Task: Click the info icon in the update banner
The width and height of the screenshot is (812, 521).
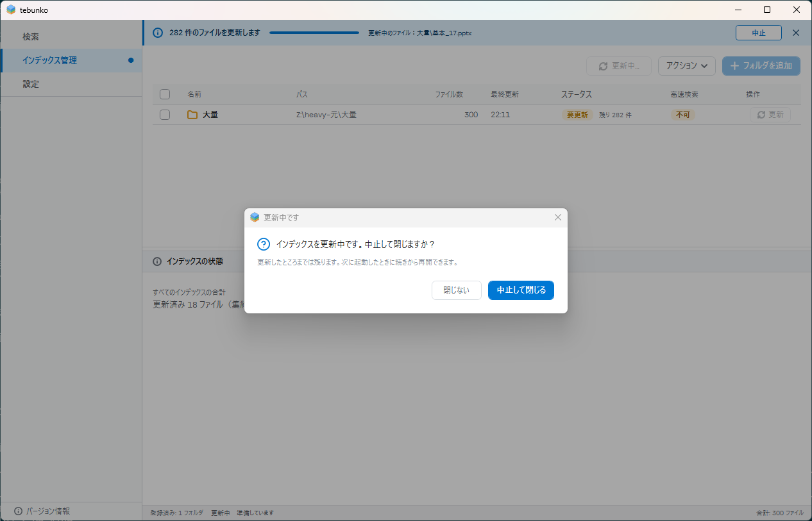Action: [158, 33]
